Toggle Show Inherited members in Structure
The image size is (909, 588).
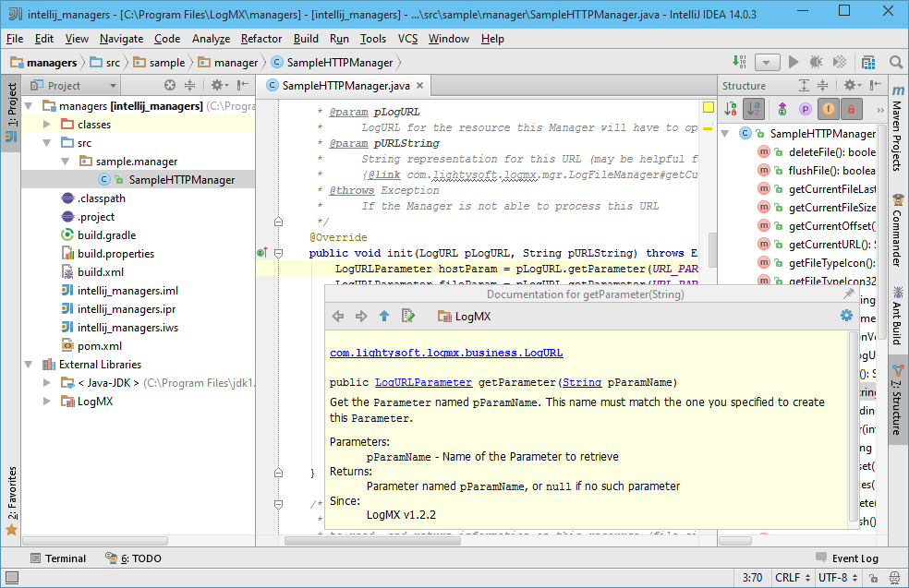(782, 108)
